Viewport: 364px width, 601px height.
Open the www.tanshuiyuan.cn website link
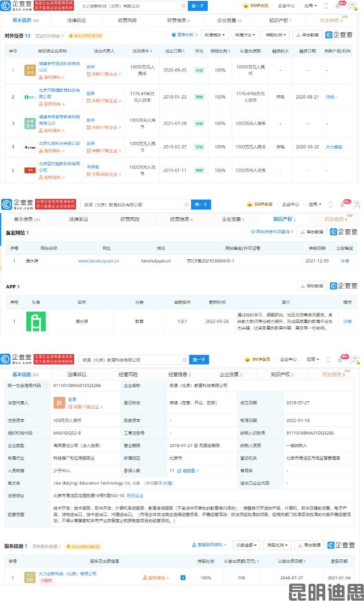(x=98, y=261)
